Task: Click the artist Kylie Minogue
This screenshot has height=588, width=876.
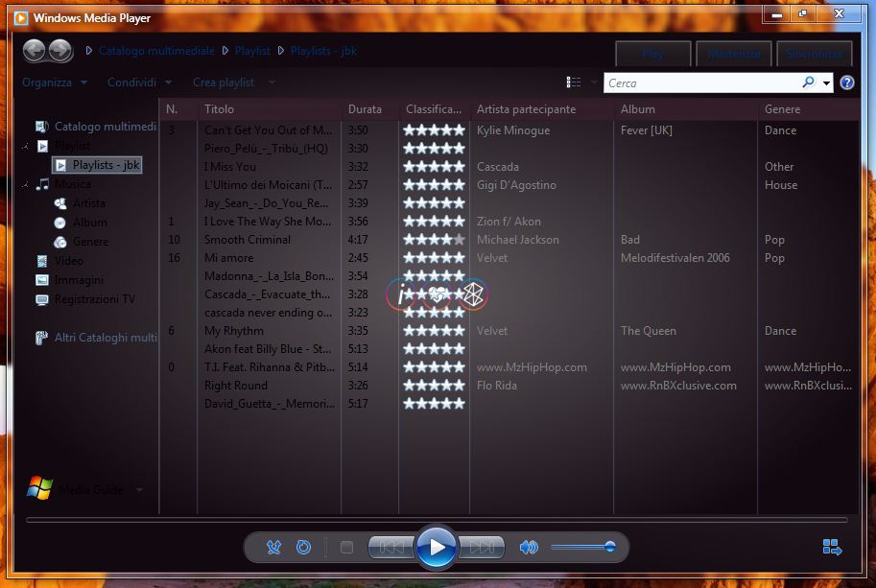Action: pyautogui.click(x=513, y=130)
